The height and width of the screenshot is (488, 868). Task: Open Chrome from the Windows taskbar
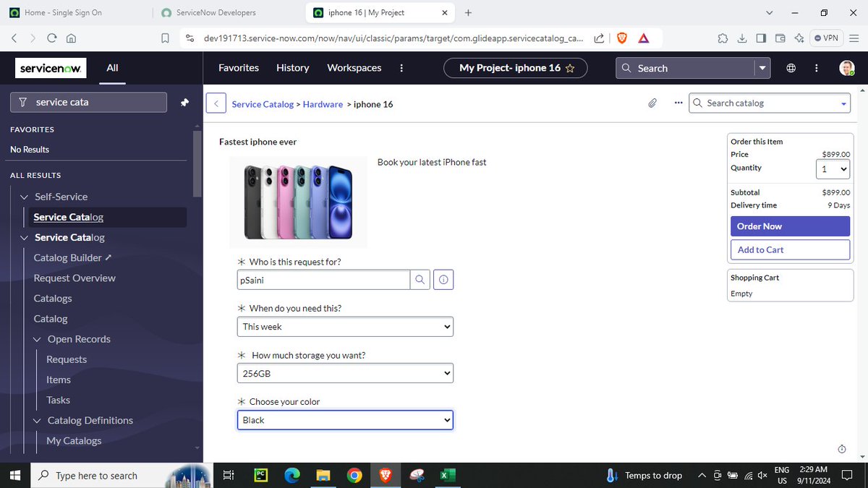pyautogui.click(x=354, y=475)
